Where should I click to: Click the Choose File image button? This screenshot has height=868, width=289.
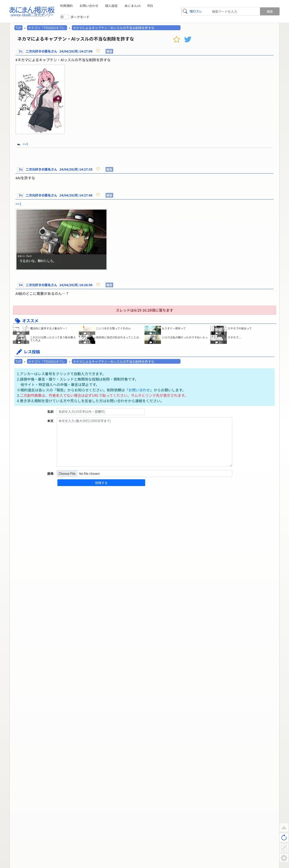(x=67, y=473)
